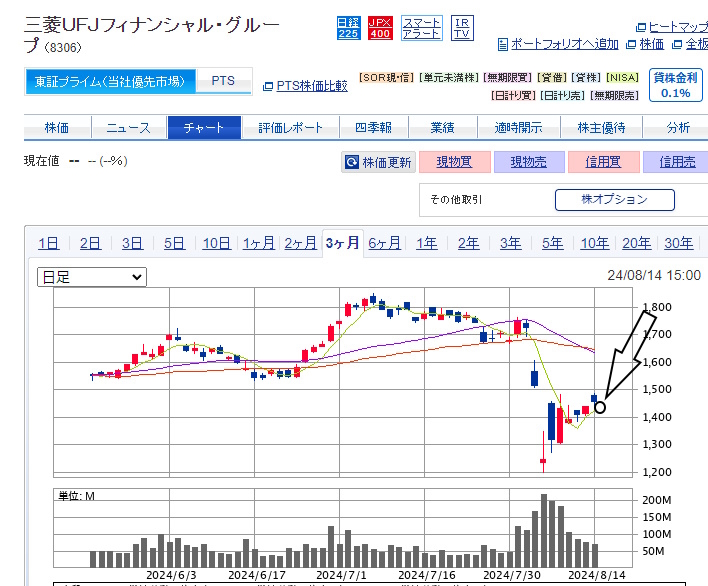Select the 1ヶ月 chart period
The height and width of the screenshot is (586, 708).
[x=258, y=243]
